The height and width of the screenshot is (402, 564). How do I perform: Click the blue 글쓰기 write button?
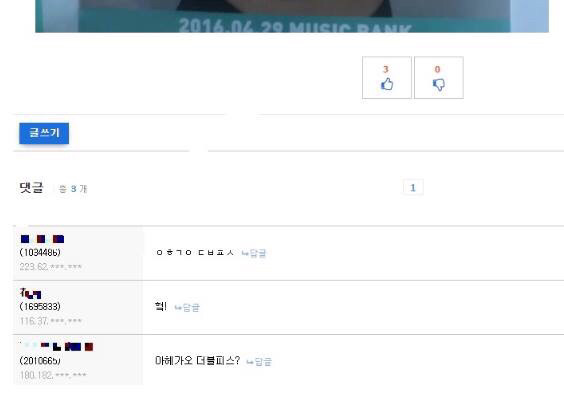pos(44,133)
